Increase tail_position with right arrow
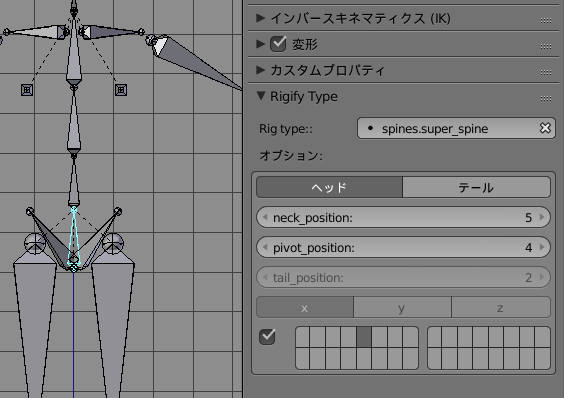564x398 pixels. point(542,277)
